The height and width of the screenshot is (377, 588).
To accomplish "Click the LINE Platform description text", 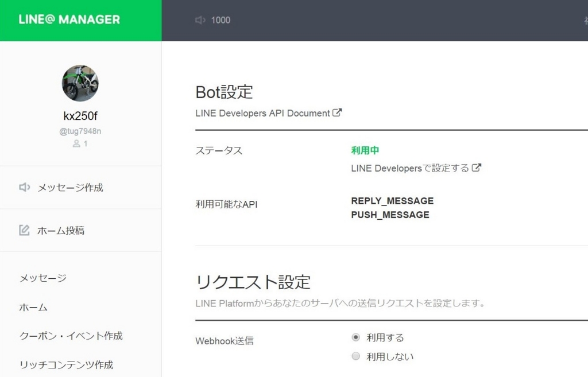I will click(x=340, y=303).
